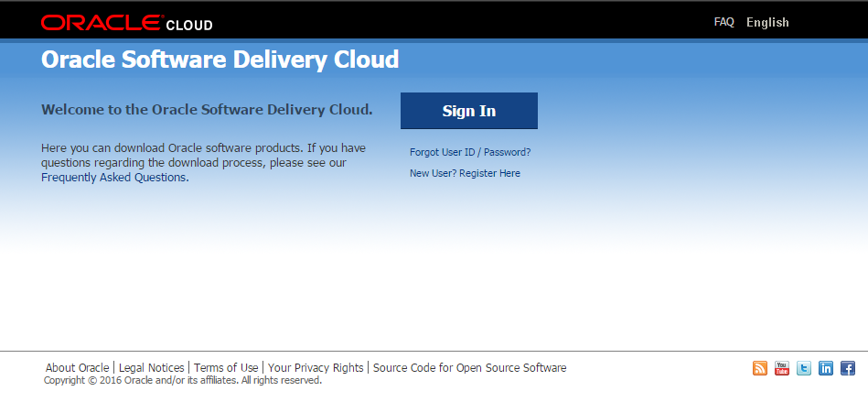Image resolution: width=868 pixels, height=402 pixels.
Task: Open the English language selector
Action: pyautogui.click(x=767, y=22)
